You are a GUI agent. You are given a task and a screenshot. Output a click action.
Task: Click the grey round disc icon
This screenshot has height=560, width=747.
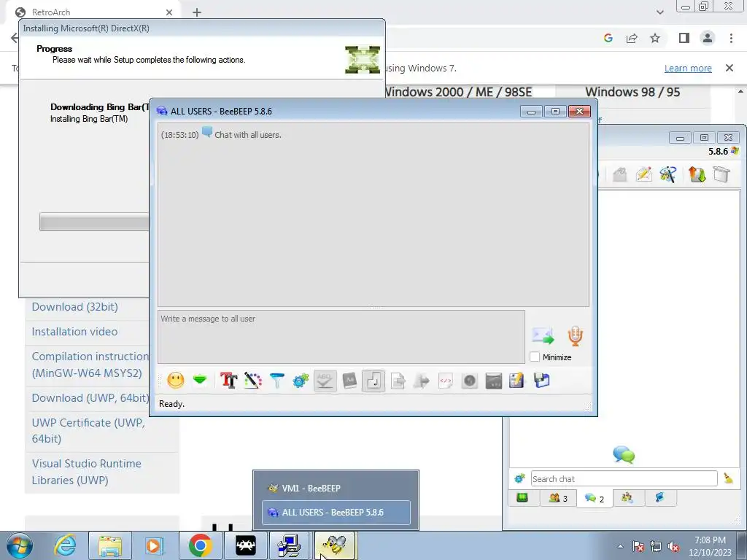click(470, 381)
